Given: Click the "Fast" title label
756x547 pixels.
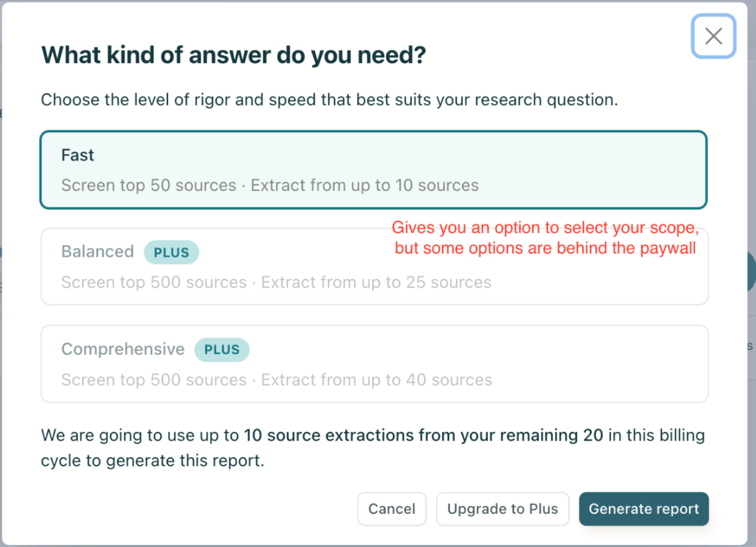Looking at the screenshot, I should [78, 155].
